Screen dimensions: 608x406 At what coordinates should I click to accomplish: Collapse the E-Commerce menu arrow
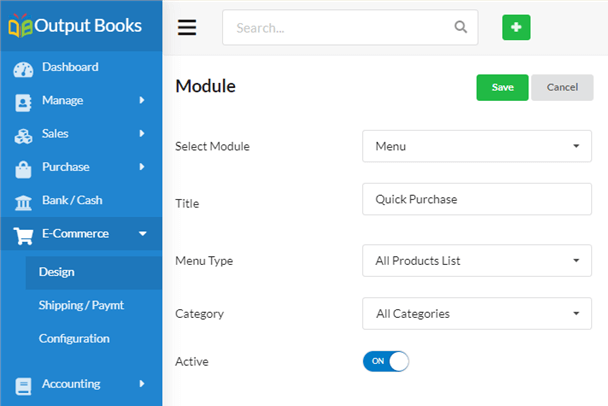click(x=143, y=234)
